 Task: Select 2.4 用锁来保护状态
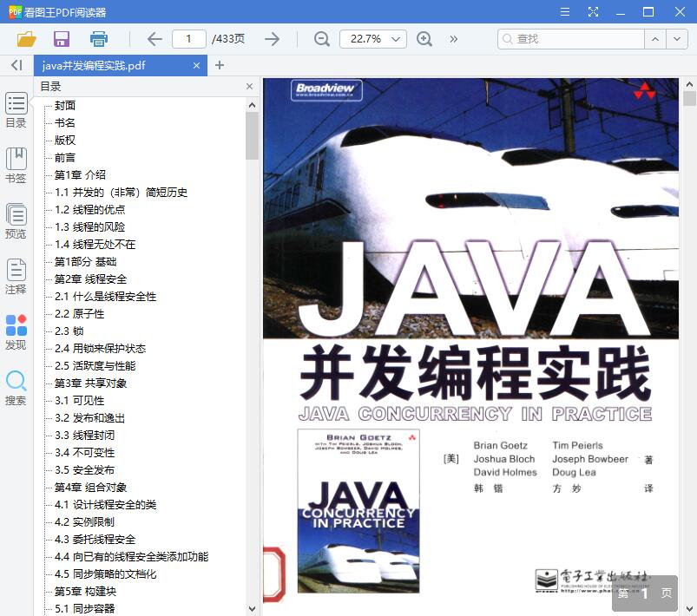(x=101, y=349)
